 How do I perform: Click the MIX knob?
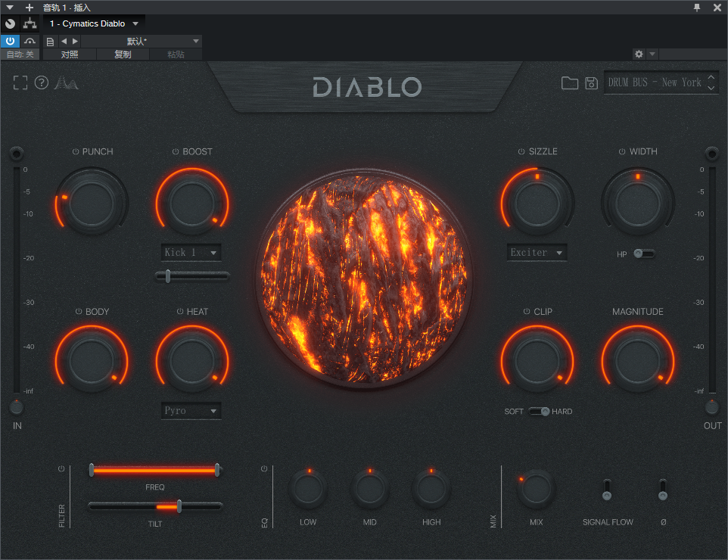[x=537, y=489]
